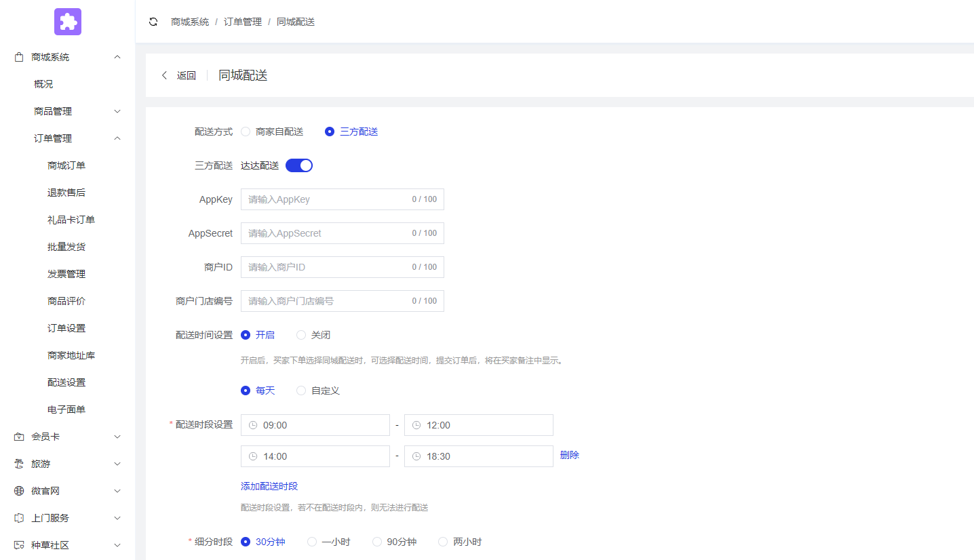This screenshot has height=560, width=974.
Task: Click the clock icon in the 18:30 field
Action: [416, 456]
